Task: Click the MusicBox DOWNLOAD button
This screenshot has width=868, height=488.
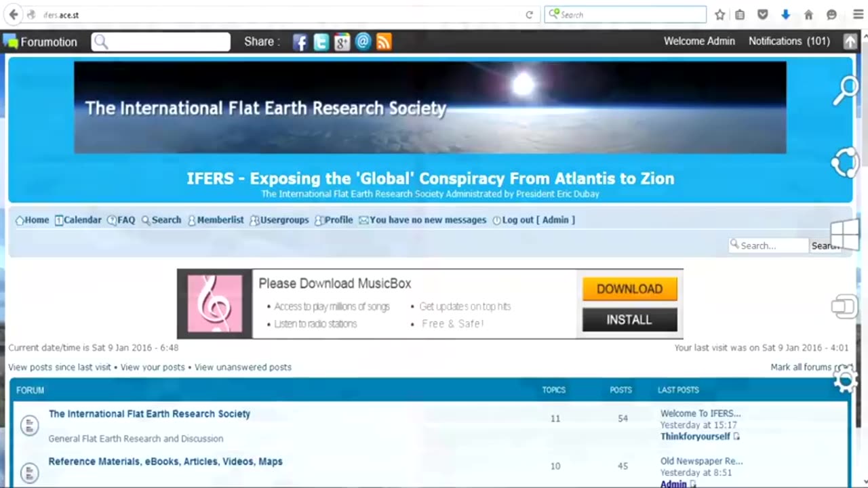Action: coord(629,289)
